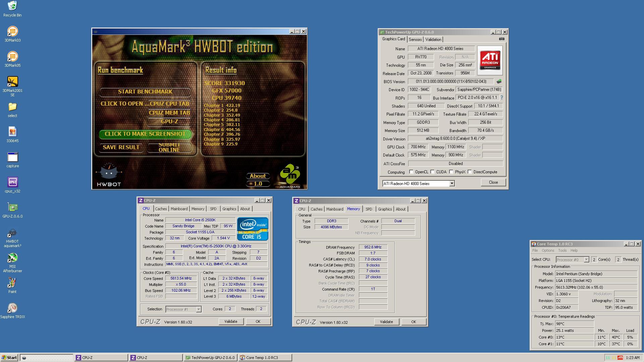Click SUBMIT ONLINE in AquaMark

click(x=169, y=147)
